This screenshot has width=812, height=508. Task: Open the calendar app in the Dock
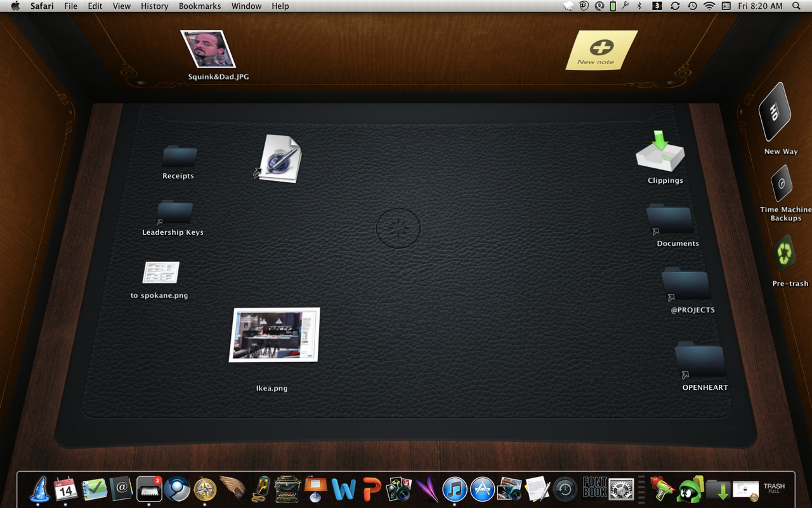pyautogui.click(x=65, y=489)
